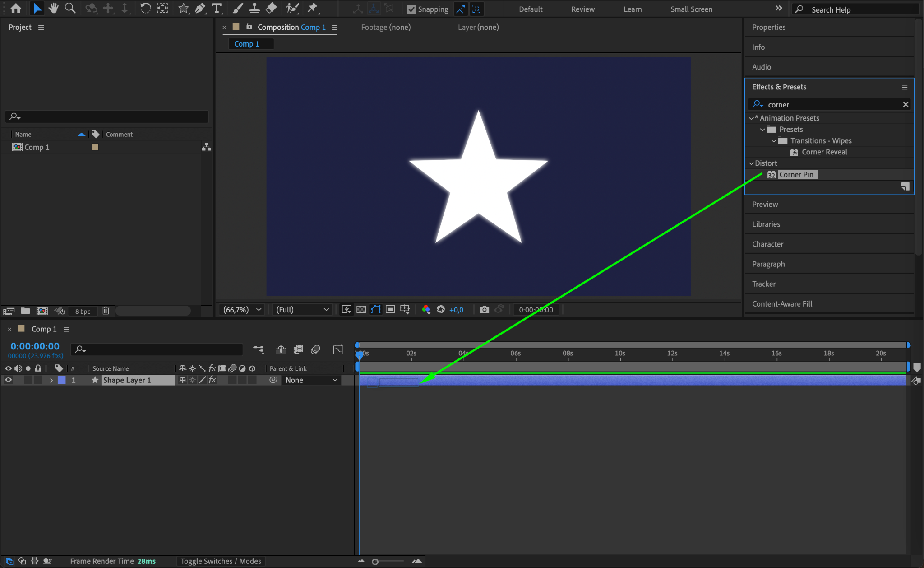Viewport: 924px width, 568px height.
Task: Open the Character panel tab
Action: tap(767, 244)
